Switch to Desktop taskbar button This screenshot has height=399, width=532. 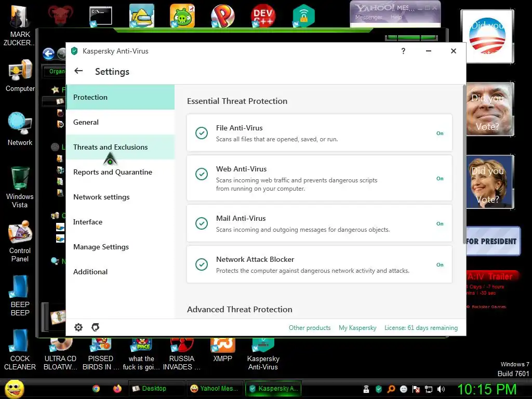click(x=157, y=389)
